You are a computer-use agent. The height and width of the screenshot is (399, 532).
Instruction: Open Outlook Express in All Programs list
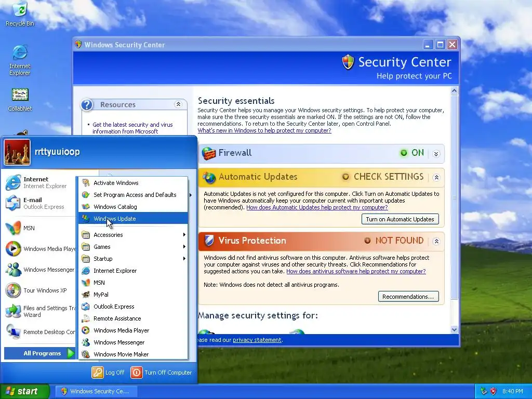click(x=133, y=307)
